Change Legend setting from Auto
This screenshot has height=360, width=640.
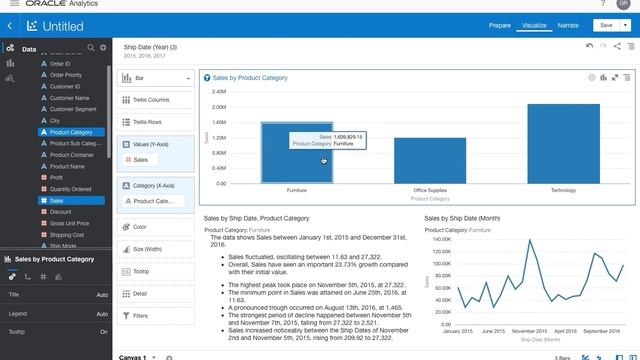click(x=102, y=314)
